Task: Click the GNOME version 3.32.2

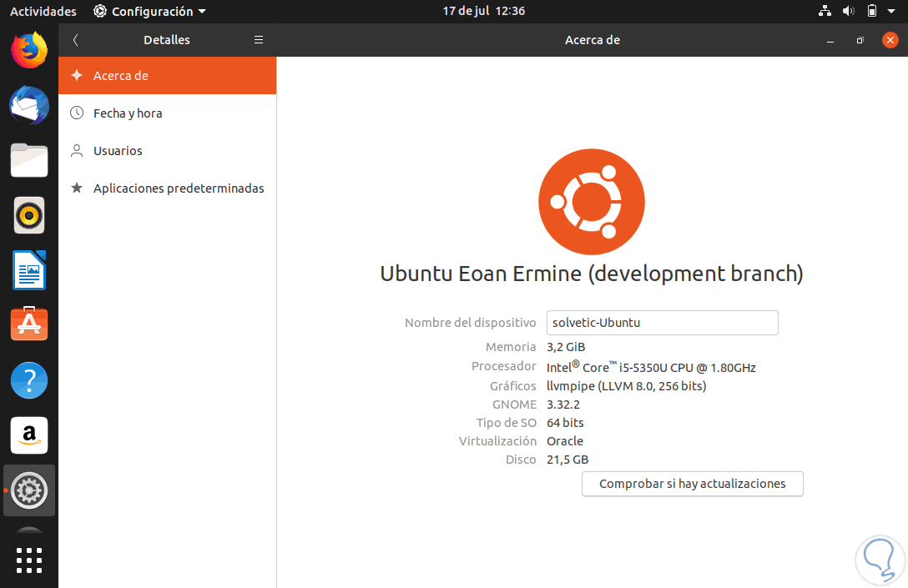Action: (562, 405)
